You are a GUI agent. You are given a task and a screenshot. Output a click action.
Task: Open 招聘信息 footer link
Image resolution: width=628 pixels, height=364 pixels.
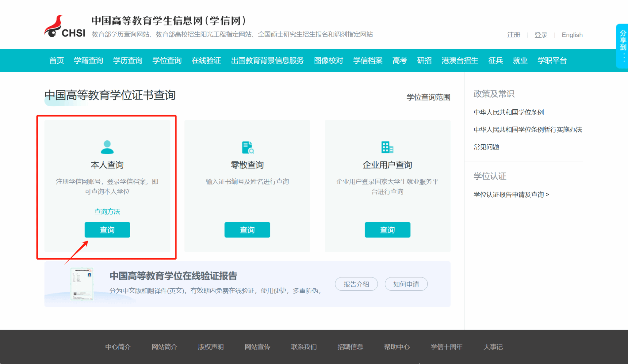tap(350, 347)
